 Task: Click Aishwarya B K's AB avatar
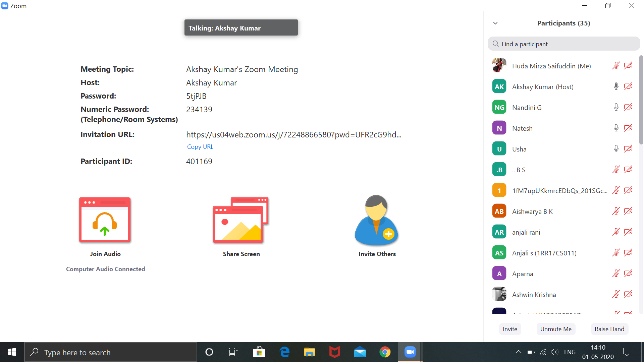coord(499,211)
